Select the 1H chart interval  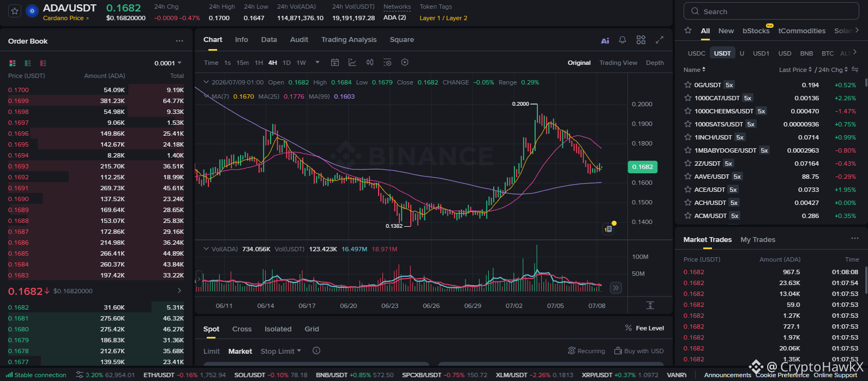259,63
